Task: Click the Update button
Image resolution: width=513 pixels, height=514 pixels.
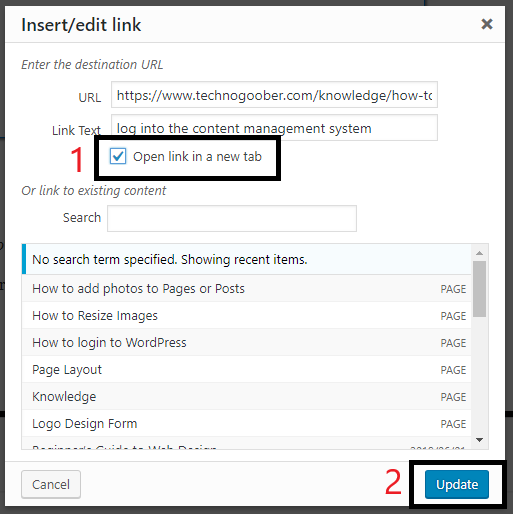Action: 457,484
